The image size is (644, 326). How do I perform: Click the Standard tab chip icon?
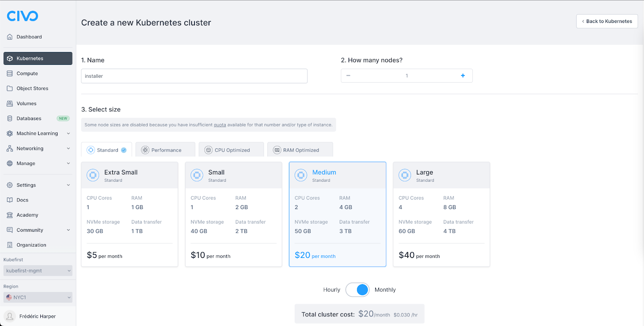pyautogui.click(x=91, y=150)
